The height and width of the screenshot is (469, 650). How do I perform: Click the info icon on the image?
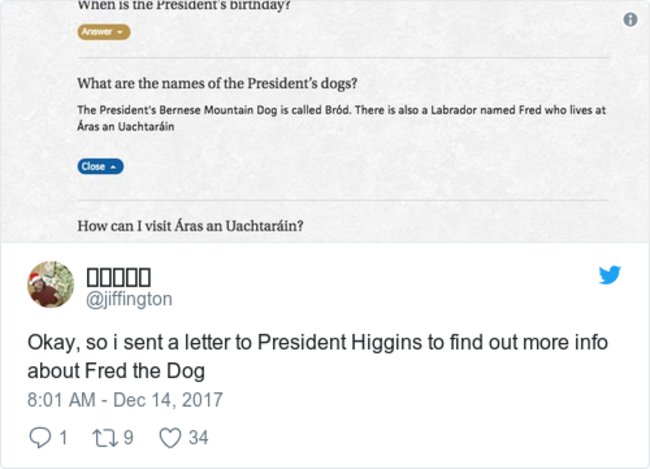coord(630,20)
